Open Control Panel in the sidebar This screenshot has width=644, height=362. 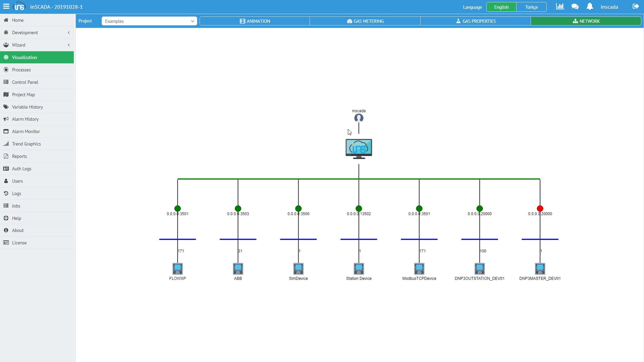(37, 82)
